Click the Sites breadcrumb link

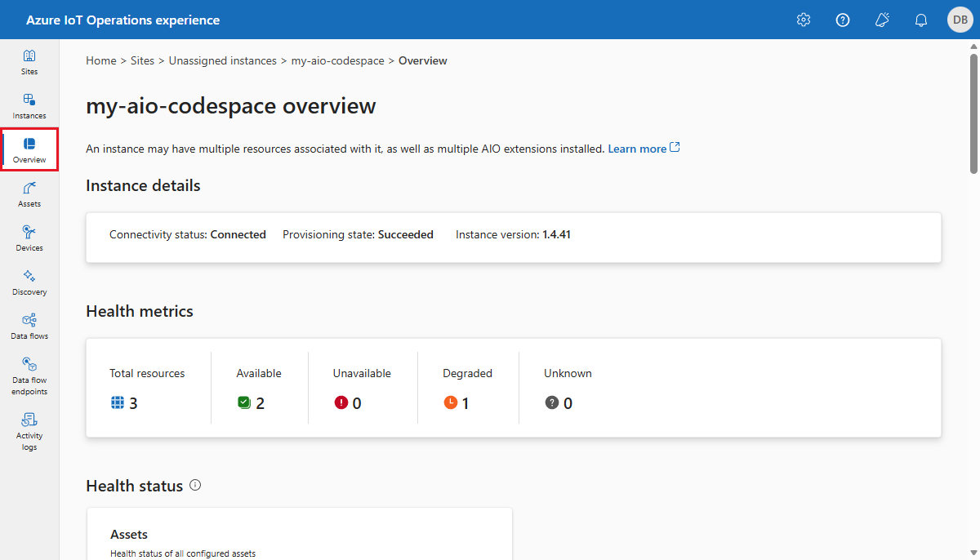click(142, 60)
